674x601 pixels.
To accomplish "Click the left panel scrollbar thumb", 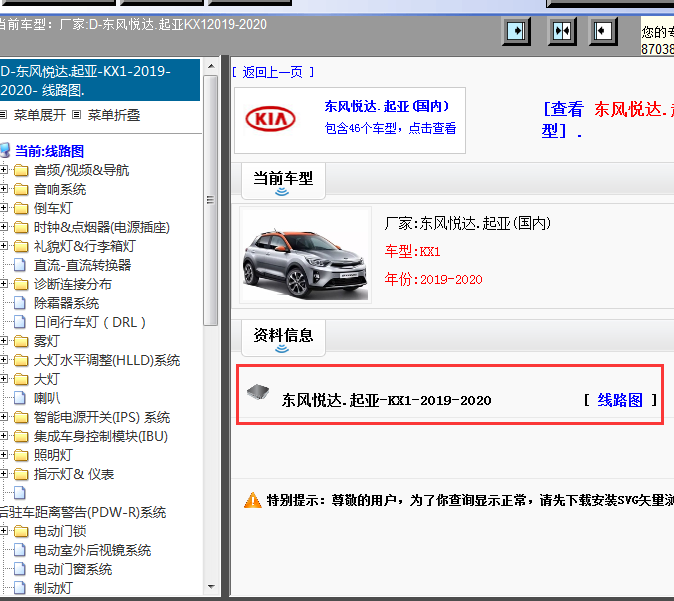I will [x=211, y=200].
